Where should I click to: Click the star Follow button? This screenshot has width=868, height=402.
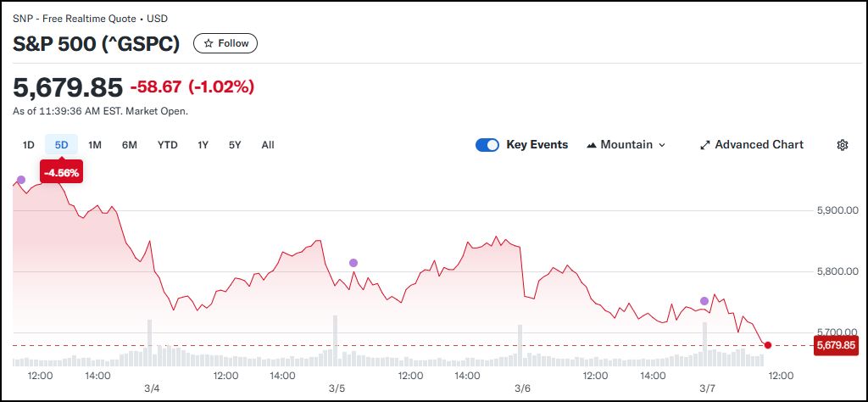click(225, 43)
